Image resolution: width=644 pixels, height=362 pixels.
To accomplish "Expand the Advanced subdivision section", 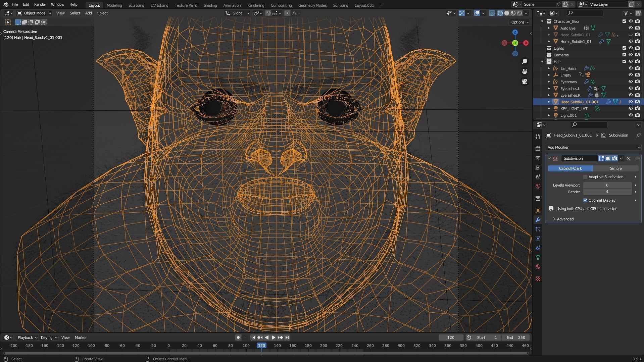I will [565, 219].
